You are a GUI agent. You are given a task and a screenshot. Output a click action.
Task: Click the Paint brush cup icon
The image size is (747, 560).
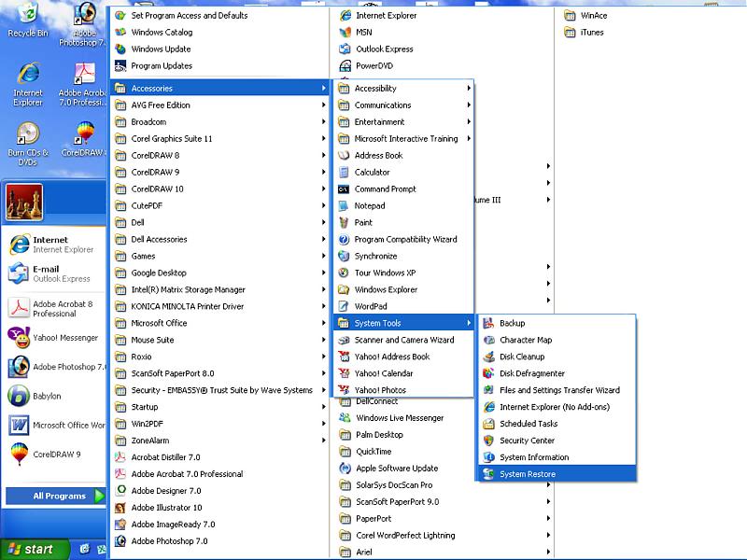tap(344, 222)
